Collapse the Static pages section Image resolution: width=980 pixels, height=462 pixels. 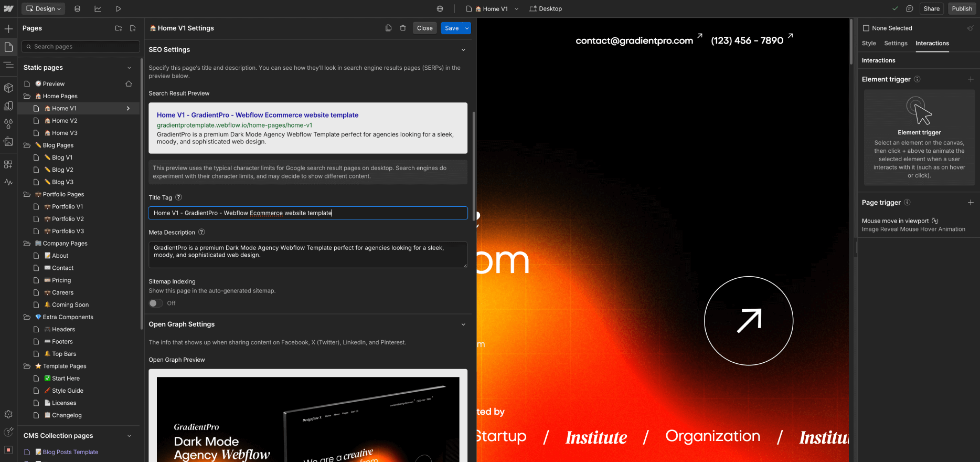(x=129, y=68)
